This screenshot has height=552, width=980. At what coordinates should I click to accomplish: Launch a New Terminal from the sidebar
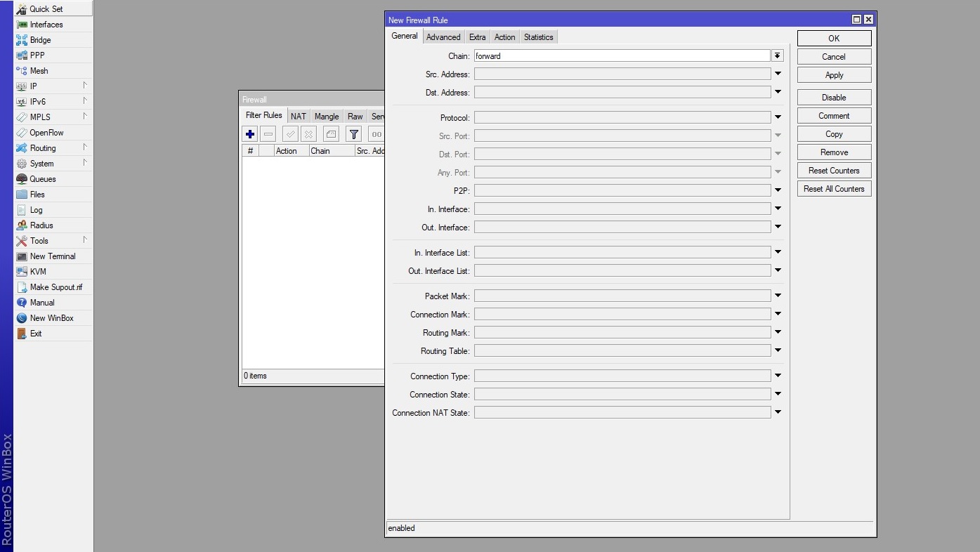(x=51, y=256)
